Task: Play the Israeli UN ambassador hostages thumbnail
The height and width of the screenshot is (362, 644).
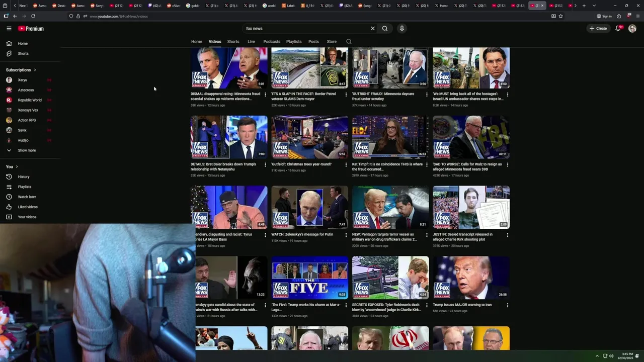Action: [471, 68]
